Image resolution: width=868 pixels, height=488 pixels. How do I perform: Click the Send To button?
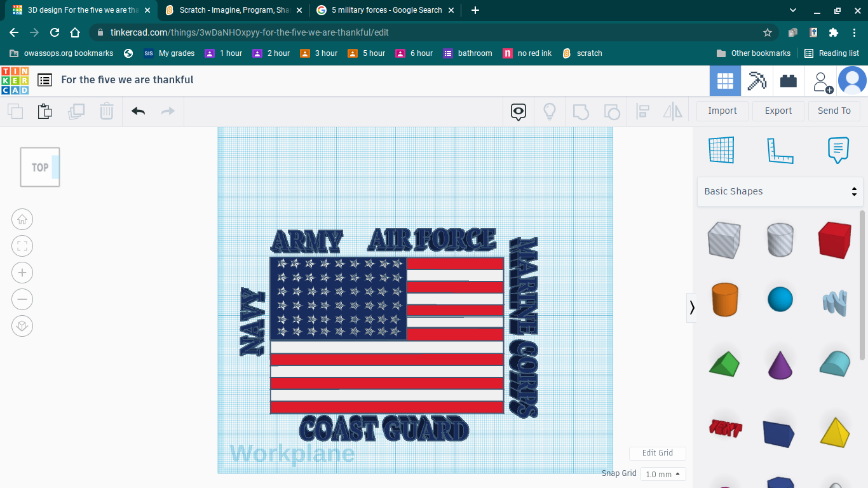pos(834,111)
